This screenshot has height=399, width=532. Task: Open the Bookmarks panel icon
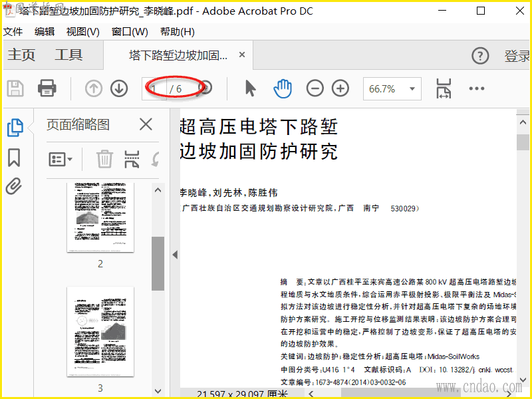pos(14,158)
